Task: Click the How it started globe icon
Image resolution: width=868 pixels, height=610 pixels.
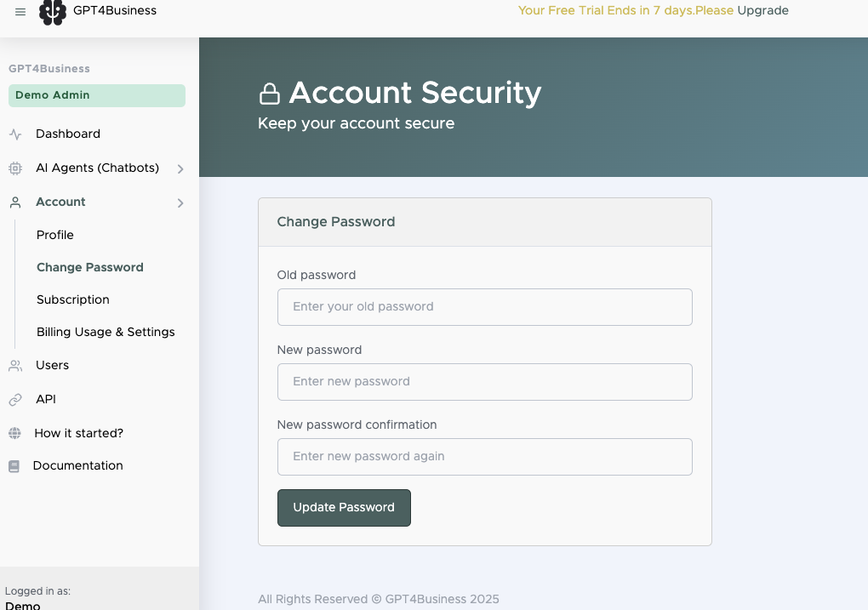Action: pyautogui.click(x=14, y=434)
